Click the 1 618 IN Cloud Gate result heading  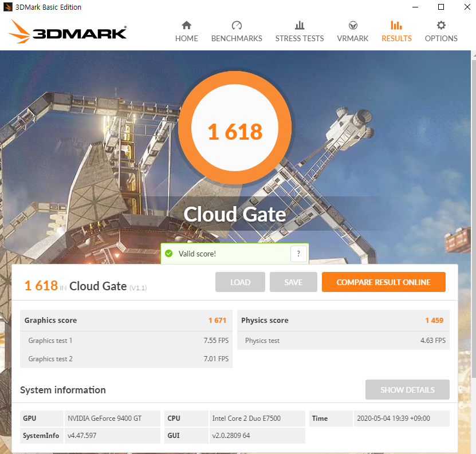tap(85, 286)
